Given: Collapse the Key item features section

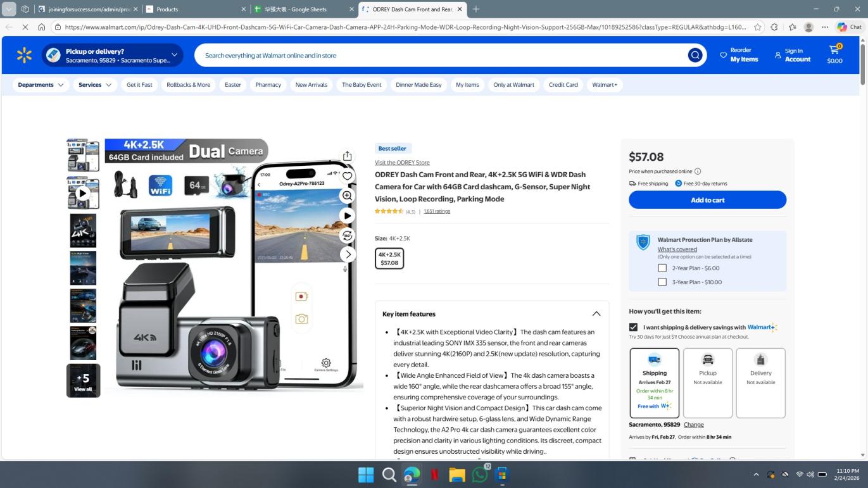Looking at the screenshot, I should [596, 314].
